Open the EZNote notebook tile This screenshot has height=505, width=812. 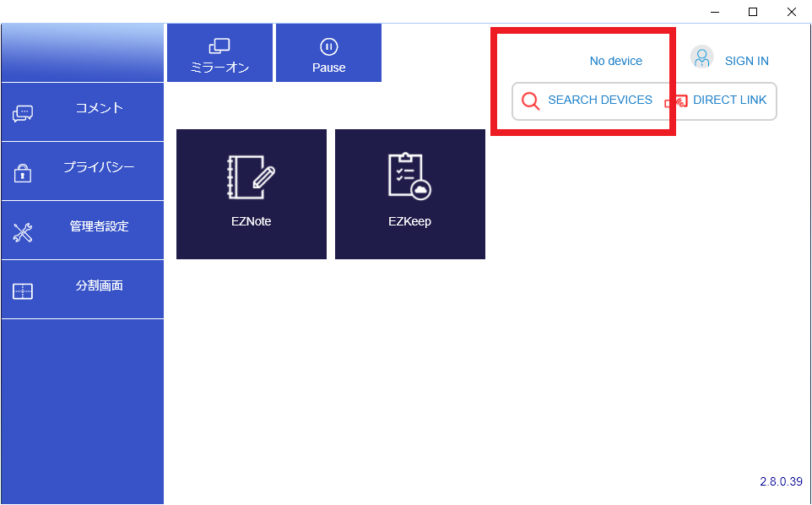(251, 193)
